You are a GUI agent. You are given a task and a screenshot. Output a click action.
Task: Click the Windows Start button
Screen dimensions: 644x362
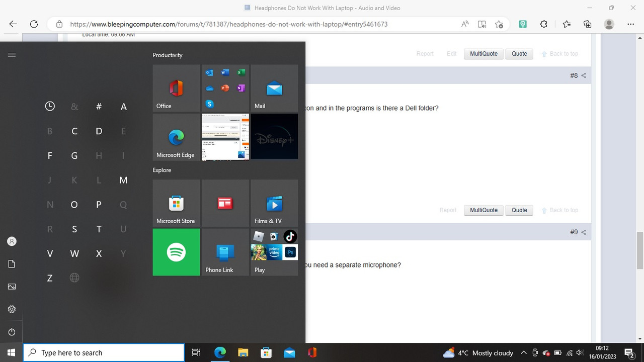(x=11, y=352)
